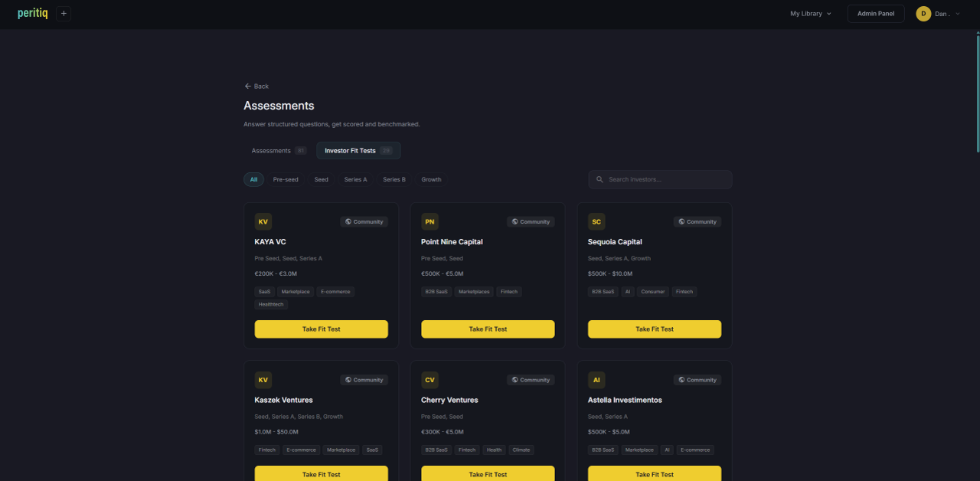Go Back using the arrow link
The width and height of the screenshot is (980, 481).
coord(256,87)
